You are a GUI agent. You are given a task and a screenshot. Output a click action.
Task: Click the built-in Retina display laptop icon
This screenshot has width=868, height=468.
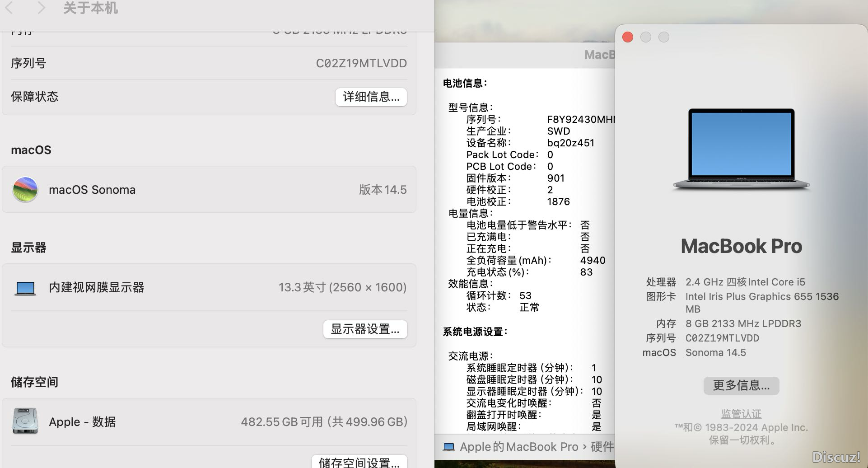click(25, 288)
